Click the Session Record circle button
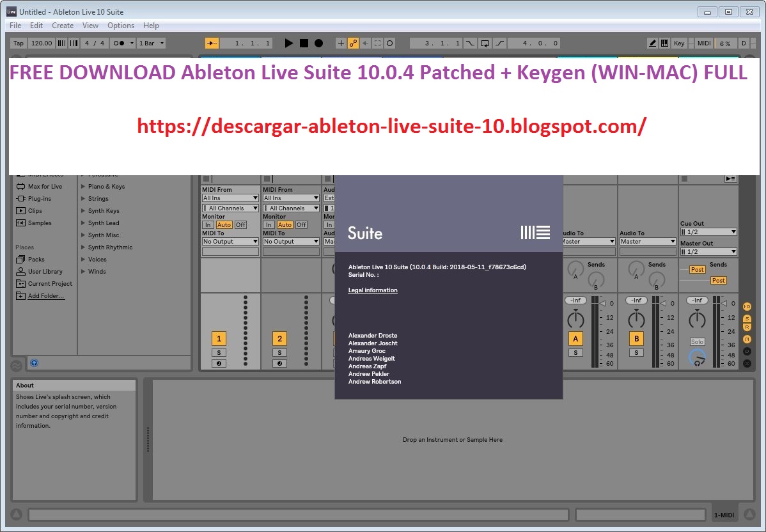 (389, 43)
